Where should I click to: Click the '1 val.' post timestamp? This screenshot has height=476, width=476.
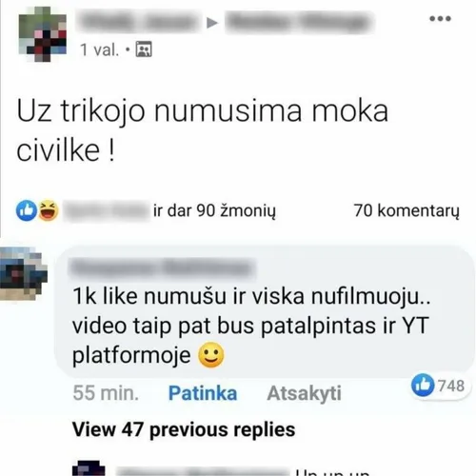[100, 50]
